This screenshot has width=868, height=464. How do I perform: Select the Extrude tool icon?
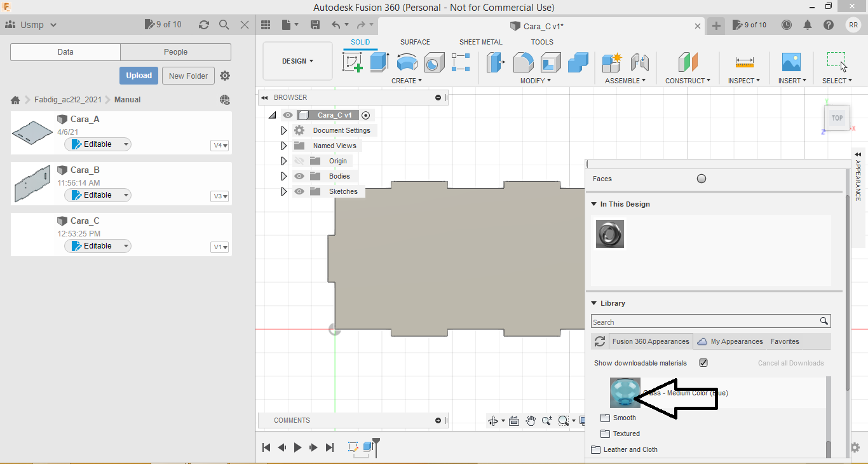379,62
